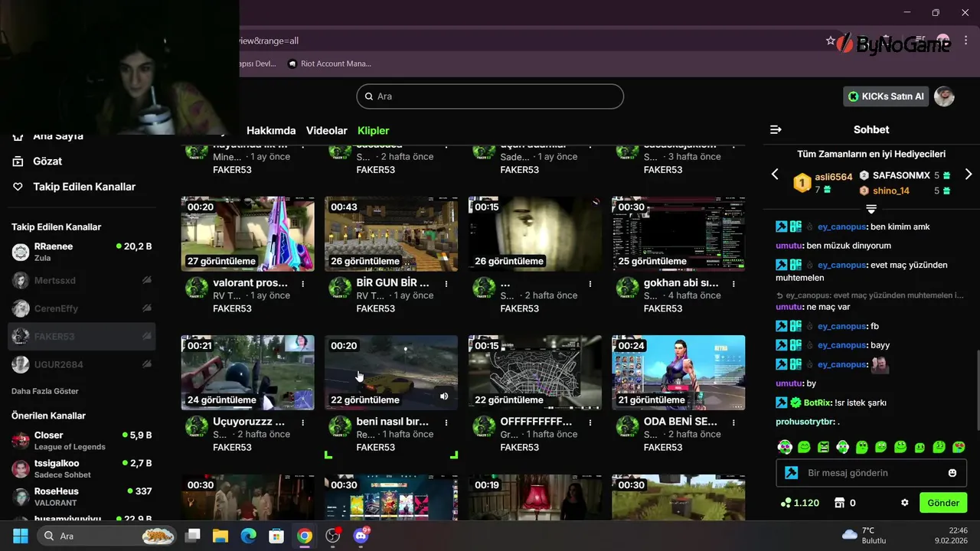Open options menu for Uçuyoruzzz clip
The height and width of the screenshot is (551, 980).
pyautogui.click(x=303, y=422)
